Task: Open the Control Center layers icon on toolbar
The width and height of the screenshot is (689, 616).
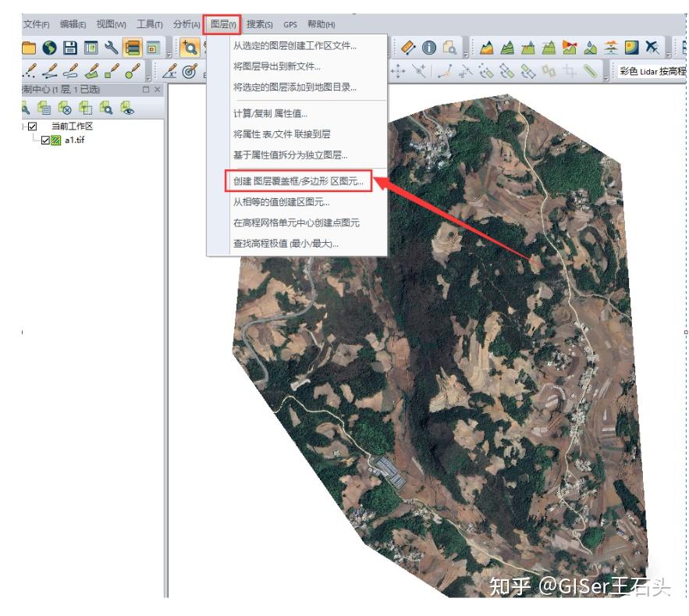Action: point(132,47)
